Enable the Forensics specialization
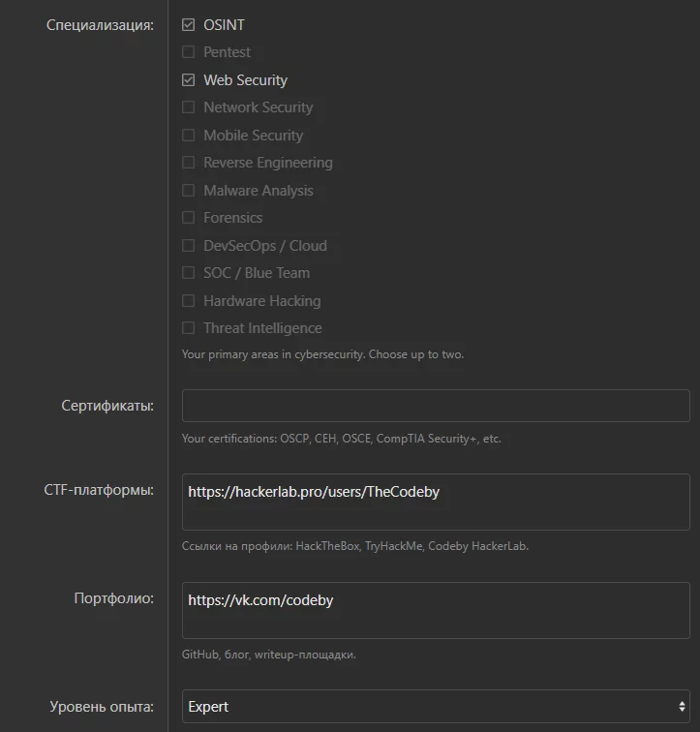700x732 pixels. (x=189, y=218)
